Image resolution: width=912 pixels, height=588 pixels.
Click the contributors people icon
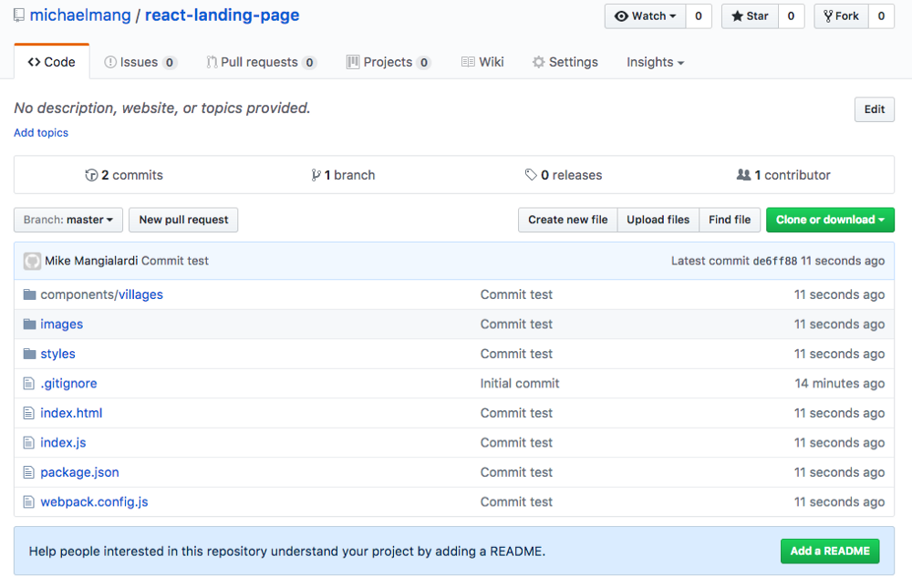pos(743,175)
